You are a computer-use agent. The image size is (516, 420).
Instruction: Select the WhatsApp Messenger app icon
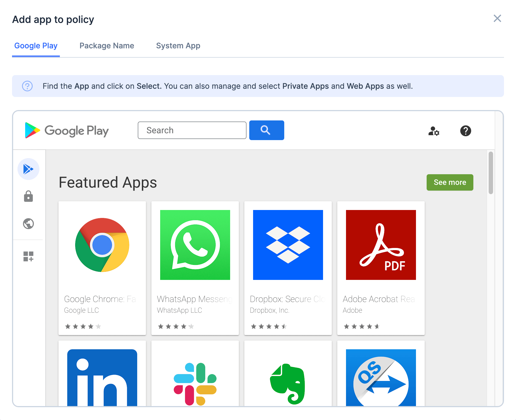[x=195, y=245]
